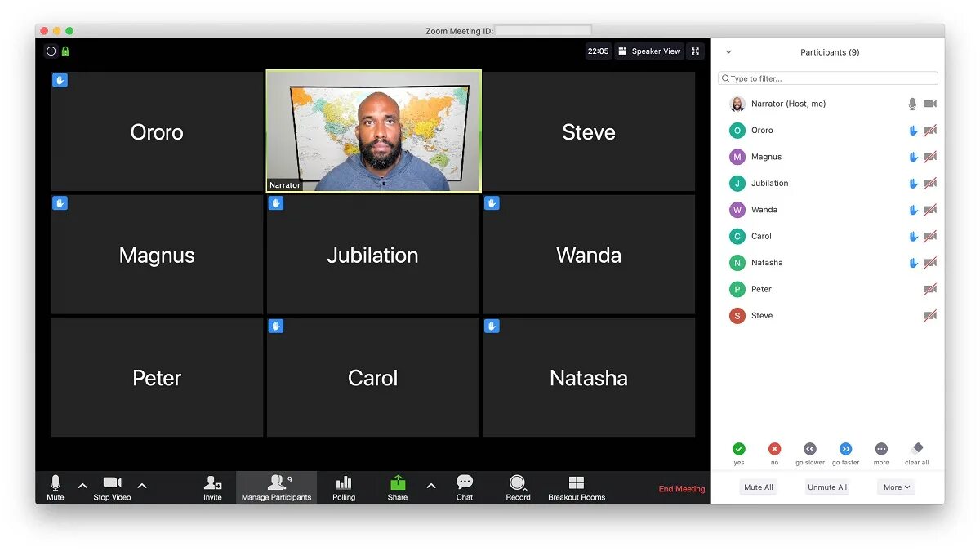Start screen Share
The width and height of the screenshot is (980, 551).
398,487
